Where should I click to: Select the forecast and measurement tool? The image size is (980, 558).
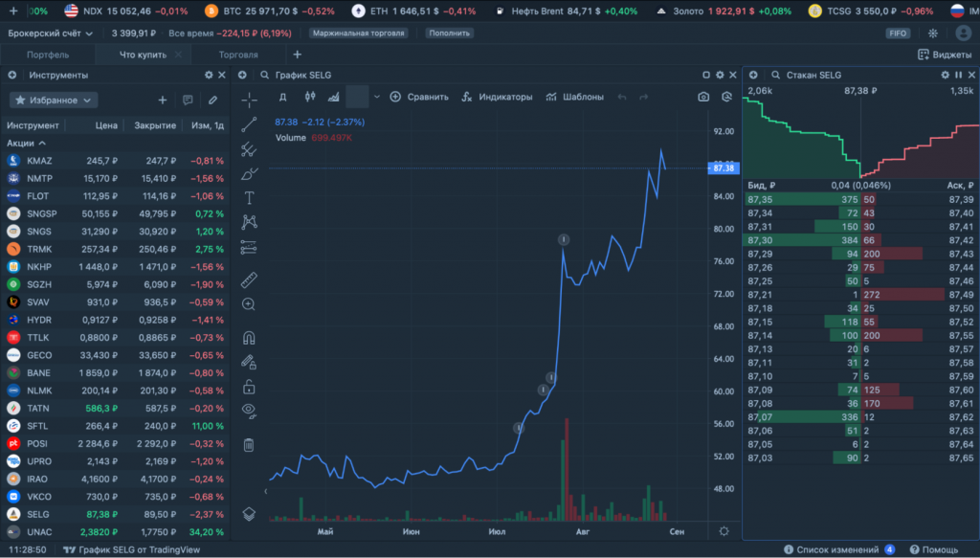[x=249, y=248]
